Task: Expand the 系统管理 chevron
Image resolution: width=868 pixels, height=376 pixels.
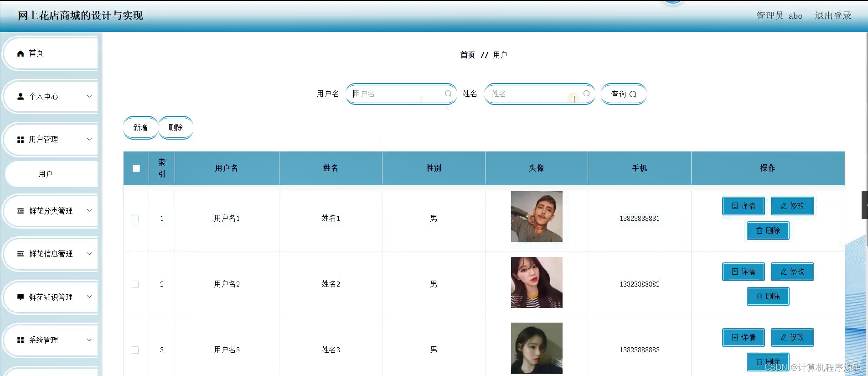Action: coord(89,339)
